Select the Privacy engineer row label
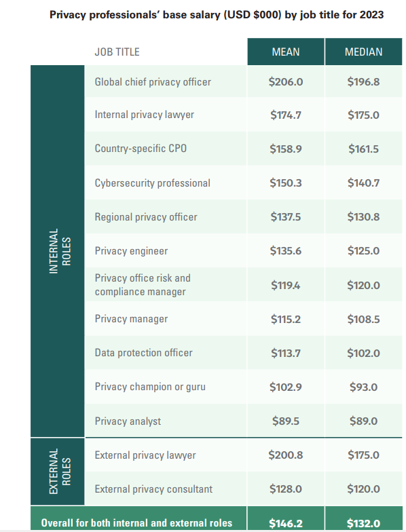This screenshot has height=532, width=406. pyautogui.click(x=131, y=251)
